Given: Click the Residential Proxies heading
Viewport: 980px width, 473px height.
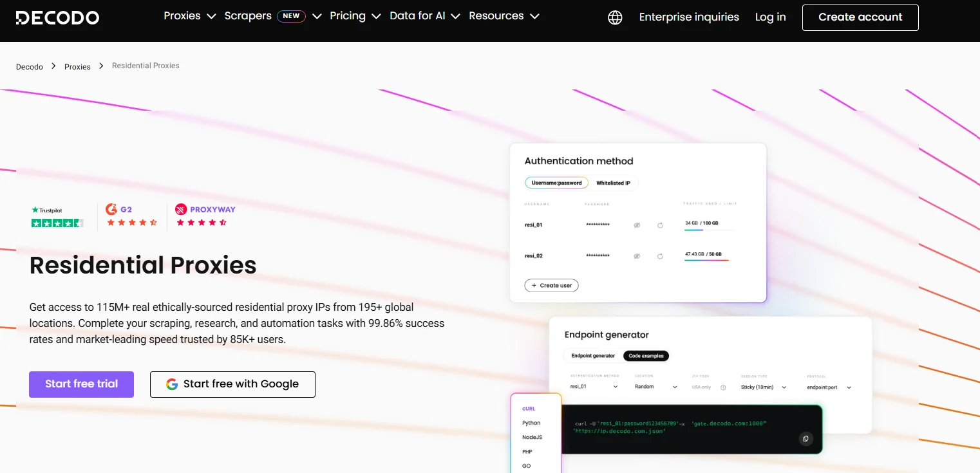Looking at the screenshot, I should coord(143,265).
